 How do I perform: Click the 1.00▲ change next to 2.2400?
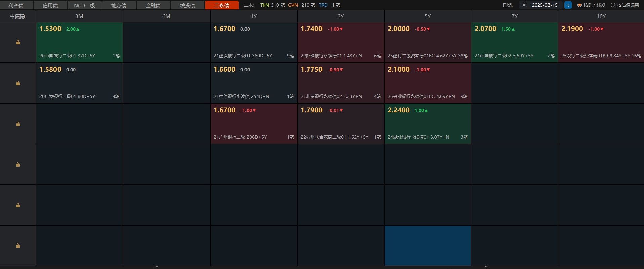pyautogui.click(x=421, y=111)
